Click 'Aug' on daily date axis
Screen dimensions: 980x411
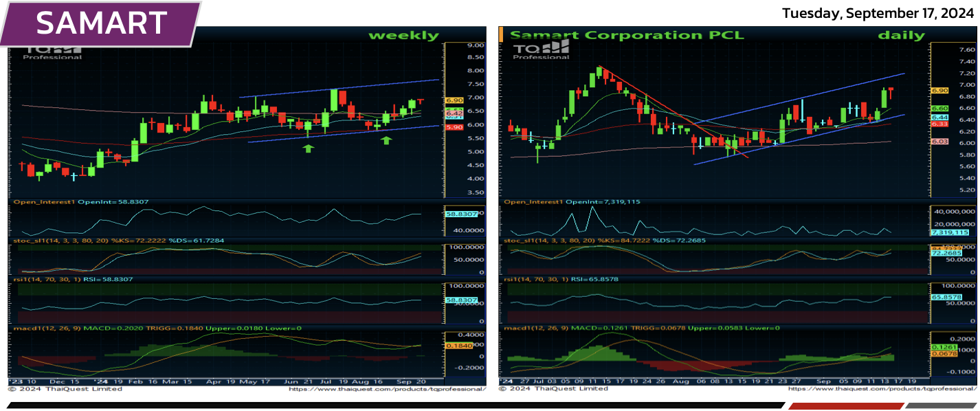pyautogui.click(x=682, y=381)
